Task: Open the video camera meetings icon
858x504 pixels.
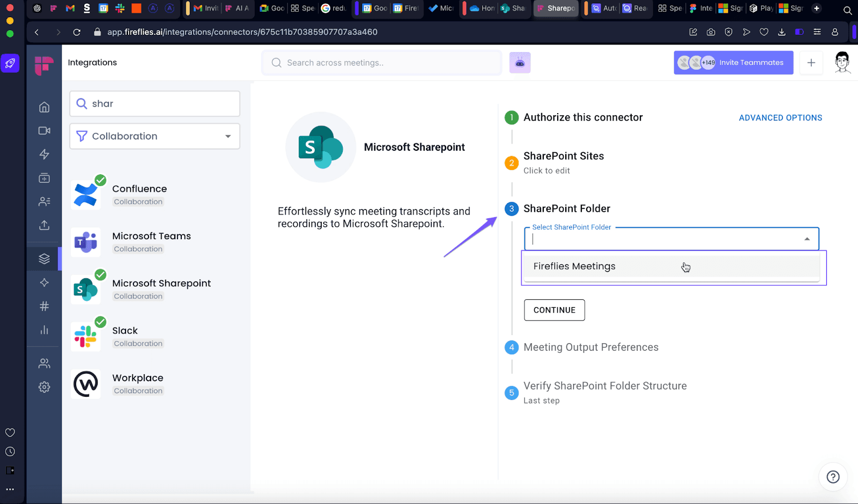Action: click(45, 131)
